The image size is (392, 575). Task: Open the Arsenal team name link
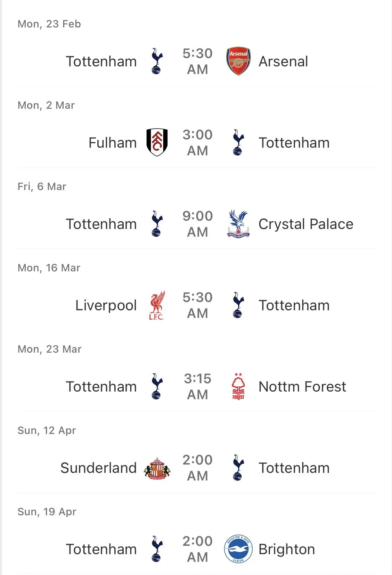[x=283, y=61]
